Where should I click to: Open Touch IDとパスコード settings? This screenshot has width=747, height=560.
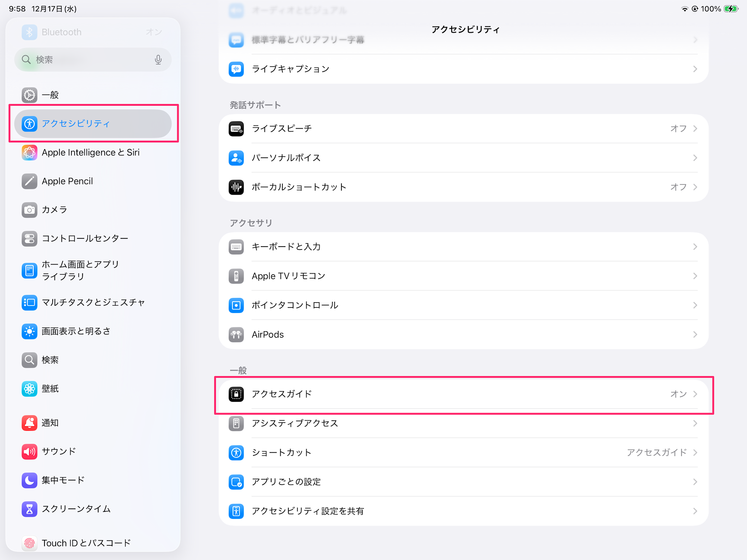86,543
